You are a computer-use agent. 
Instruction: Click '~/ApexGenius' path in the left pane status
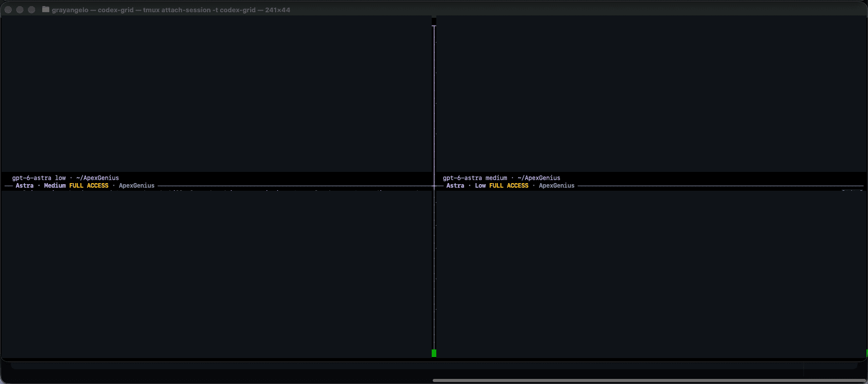(x=98, y=178)
